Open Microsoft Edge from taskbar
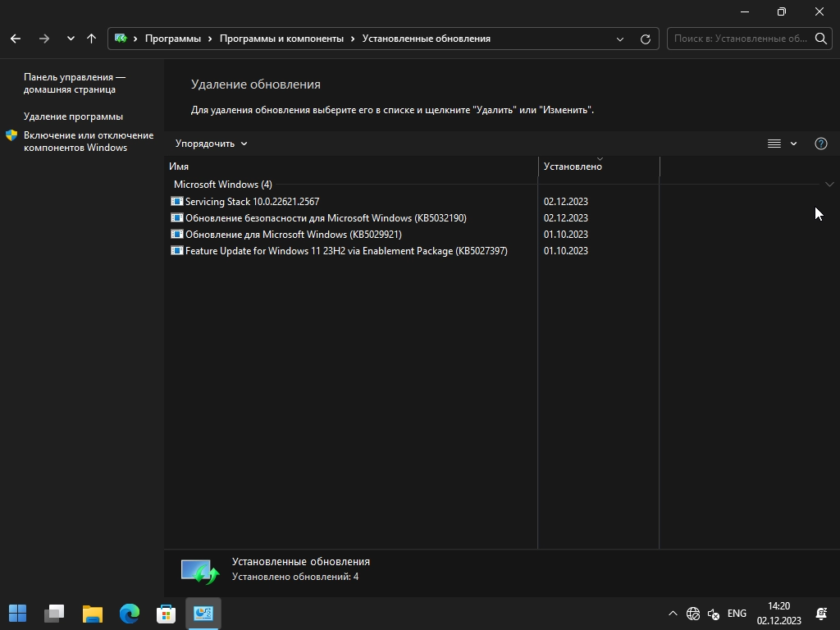The width and height of the screenshot is (840, 630). pyautogui.click(x=130, y=614)
